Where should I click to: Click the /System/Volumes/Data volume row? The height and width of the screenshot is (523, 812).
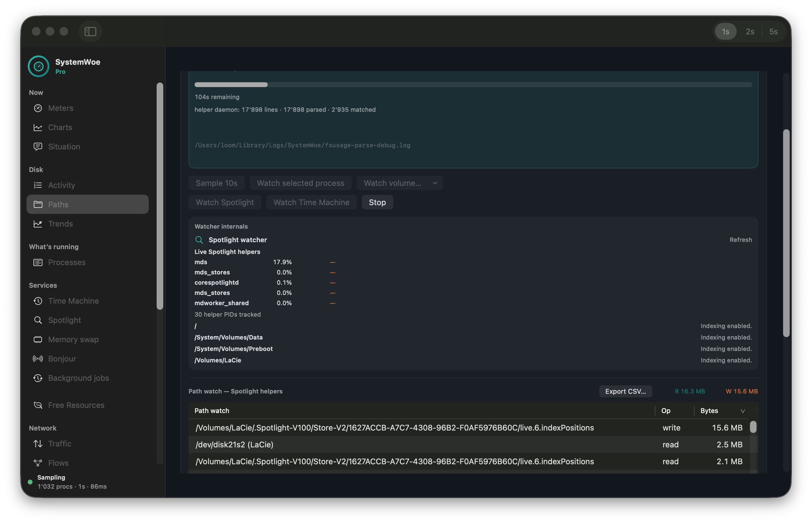pos(473,337)
